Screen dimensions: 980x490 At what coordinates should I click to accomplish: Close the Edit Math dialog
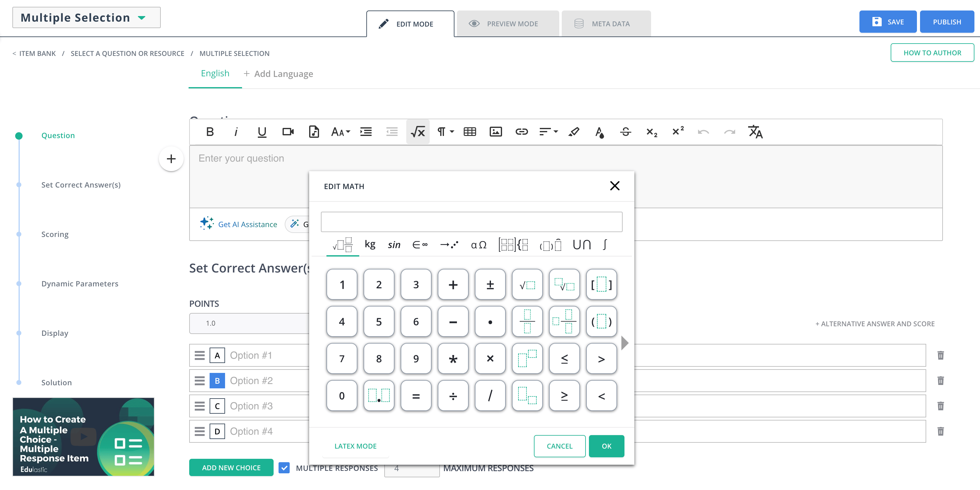(615, 186)
